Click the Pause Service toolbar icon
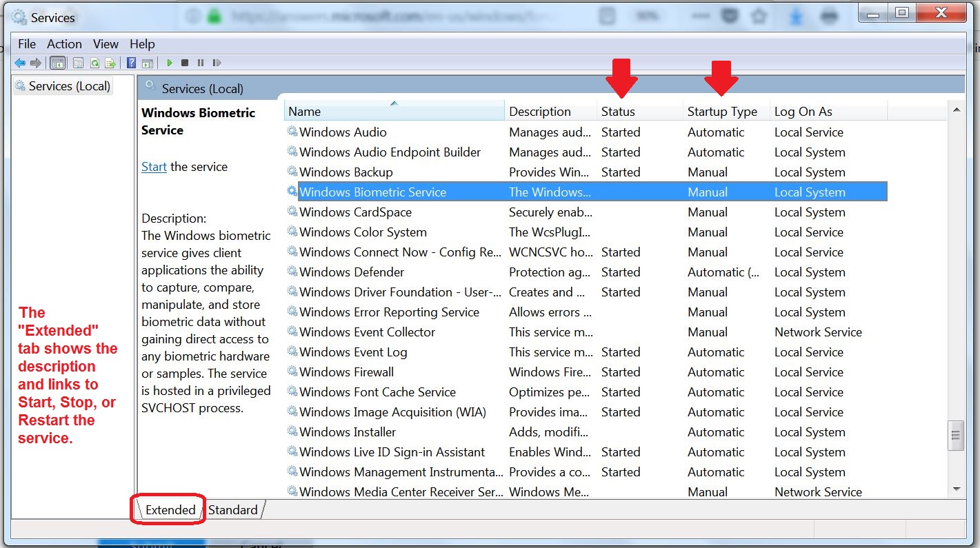 (201, 63)
